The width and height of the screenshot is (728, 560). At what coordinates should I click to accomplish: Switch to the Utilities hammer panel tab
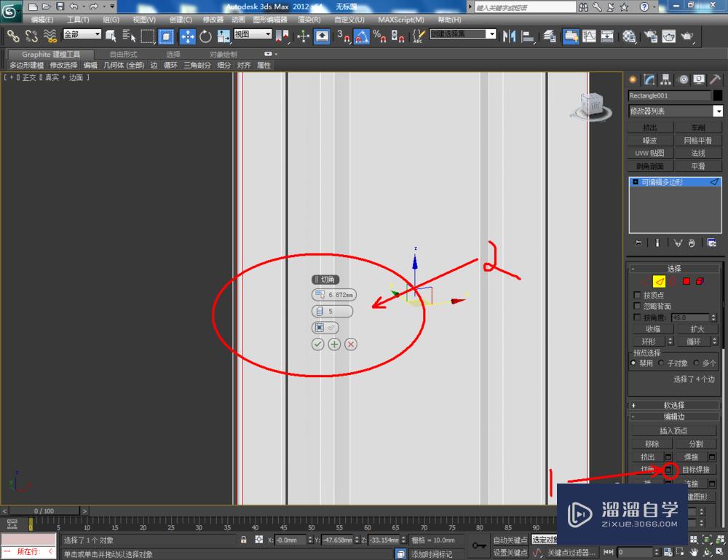click(716, 79)
